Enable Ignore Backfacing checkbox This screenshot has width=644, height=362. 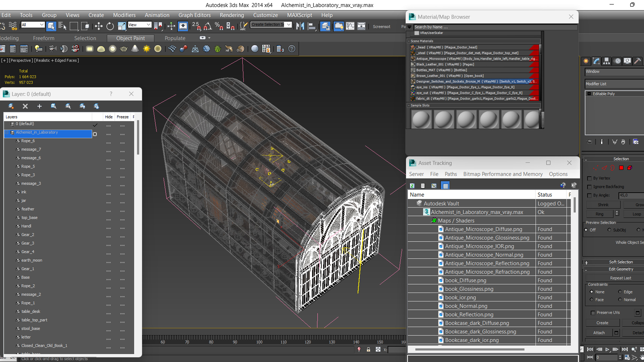click(x=589, y=187)
